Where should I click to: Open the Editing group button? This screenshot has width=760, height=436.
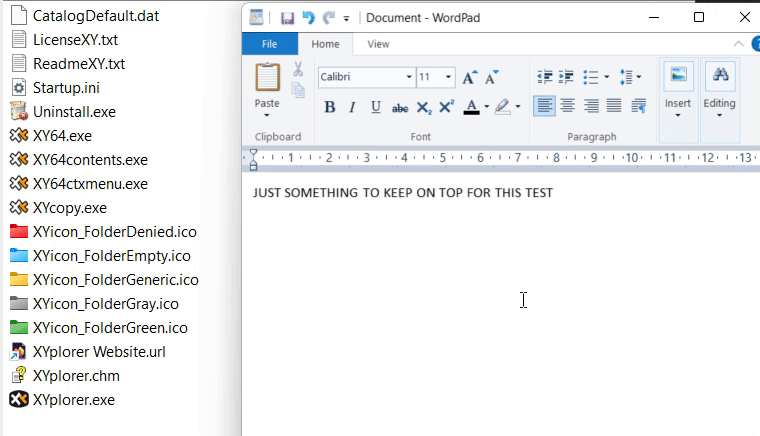(x=719, y=90)
